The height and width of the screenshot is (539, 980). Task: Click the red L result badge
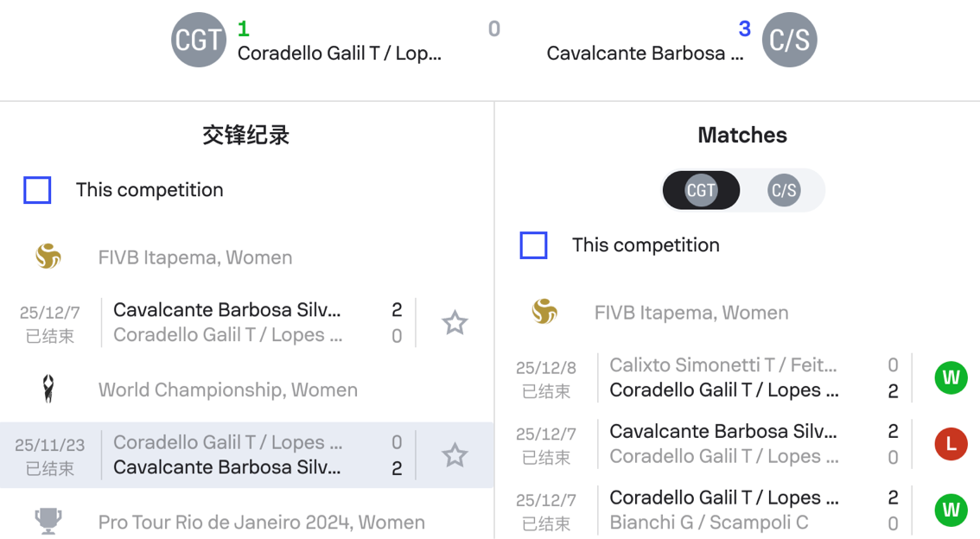951,444
